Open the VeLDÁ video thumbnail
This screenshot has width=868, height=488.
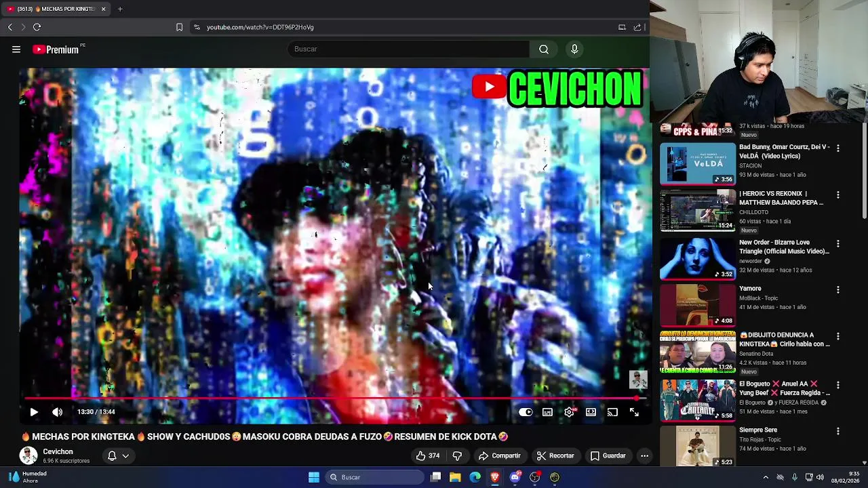[x=697, y=164]
